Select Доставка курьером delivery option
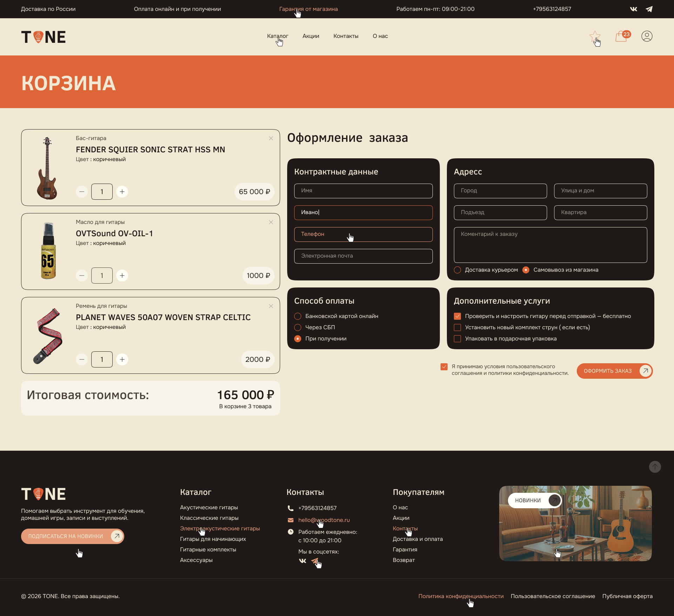The width and height of the screenshot is (674, 616). click(486, 270)
